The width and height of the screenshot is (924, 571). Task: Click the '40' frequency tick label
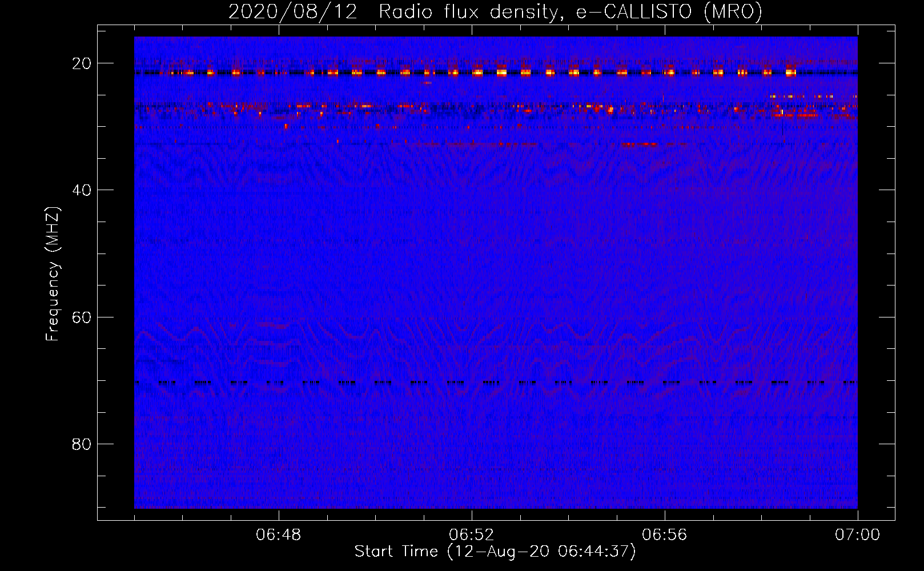pyautogui.click(x=82, y=190)
